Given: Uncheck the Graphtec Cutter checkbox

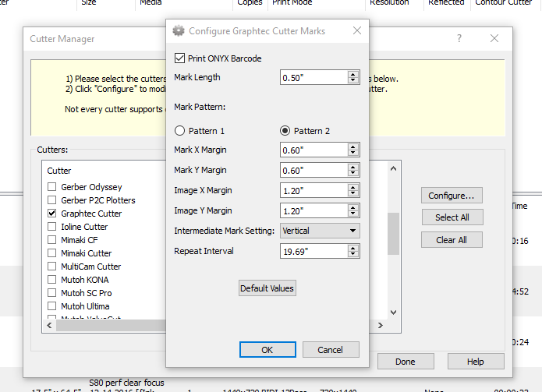Looking at the screenshot, I should [51, 214].
